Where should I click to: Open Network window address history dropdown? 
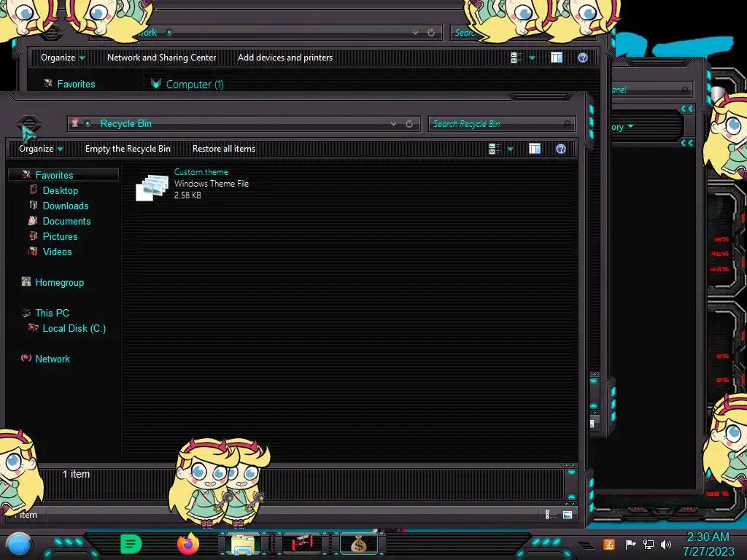(x=415, y=32)
